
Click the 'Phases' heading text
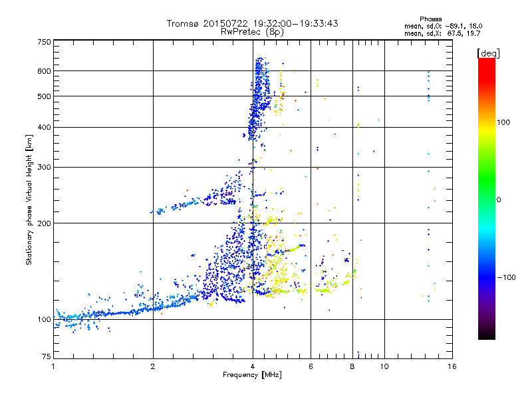(430, 19)
